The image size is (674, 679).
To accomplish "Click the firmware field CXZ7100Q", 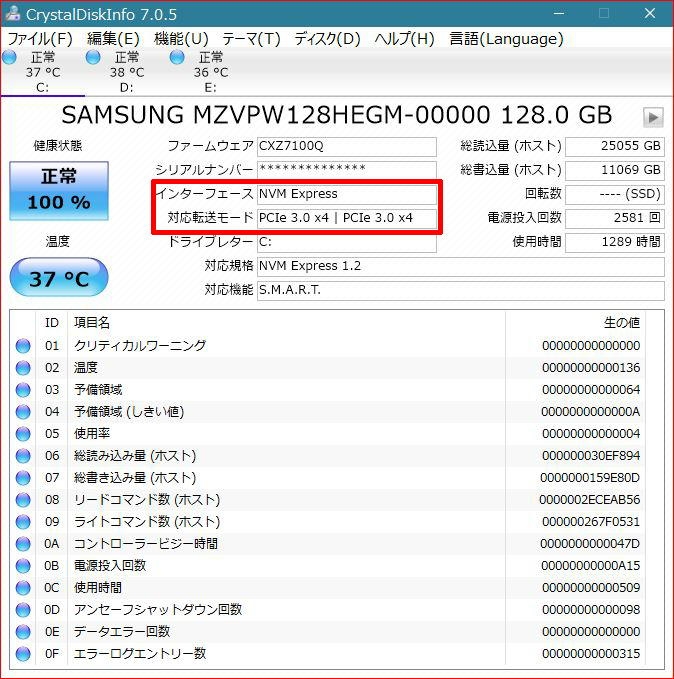I will [347, 146].
